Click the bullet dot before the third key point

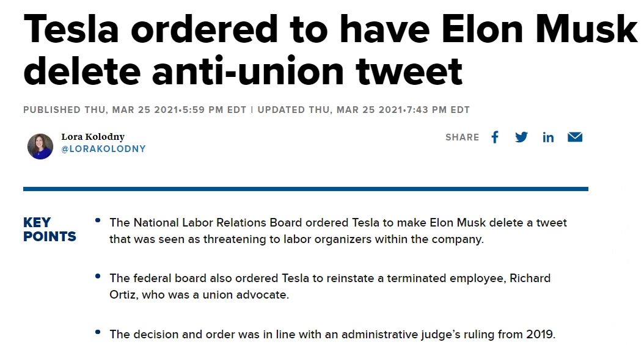[x=98, y=332]
